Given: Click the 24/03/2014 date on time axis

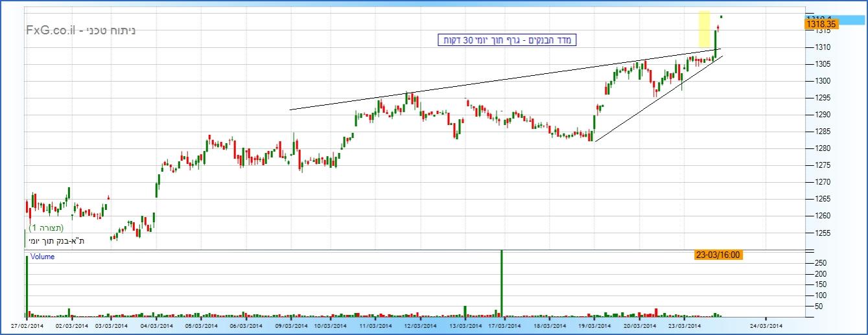Looking at the screenshot, I should click(766, 326).
